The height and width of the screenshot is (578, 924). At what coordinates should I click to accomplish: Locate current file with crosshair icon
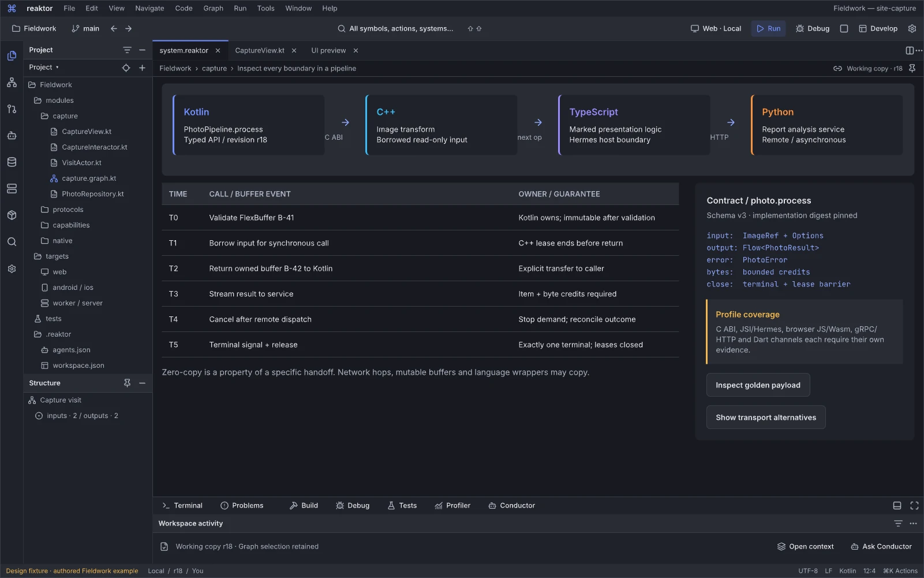[x=126, y=68]
